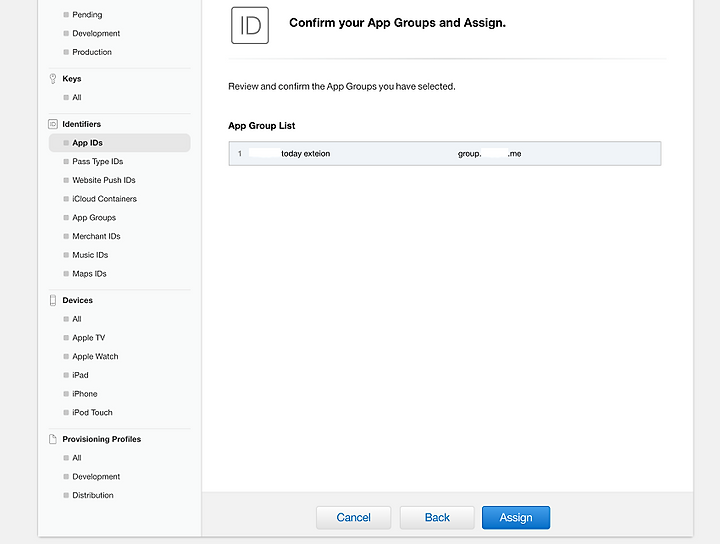Select the Provisioning Profiles section header
Image resolution: width=720 pixels, height=544 pixels.
[101, 439]
